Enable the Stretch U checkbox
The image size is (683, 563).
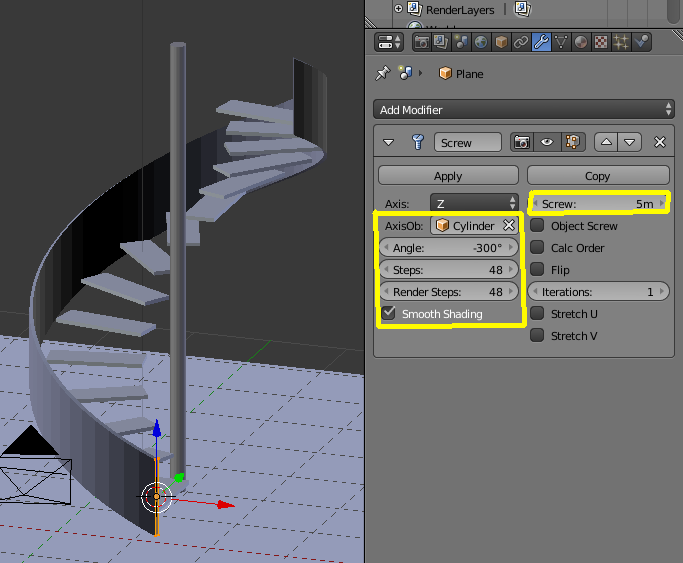click(x=538, y=313)
